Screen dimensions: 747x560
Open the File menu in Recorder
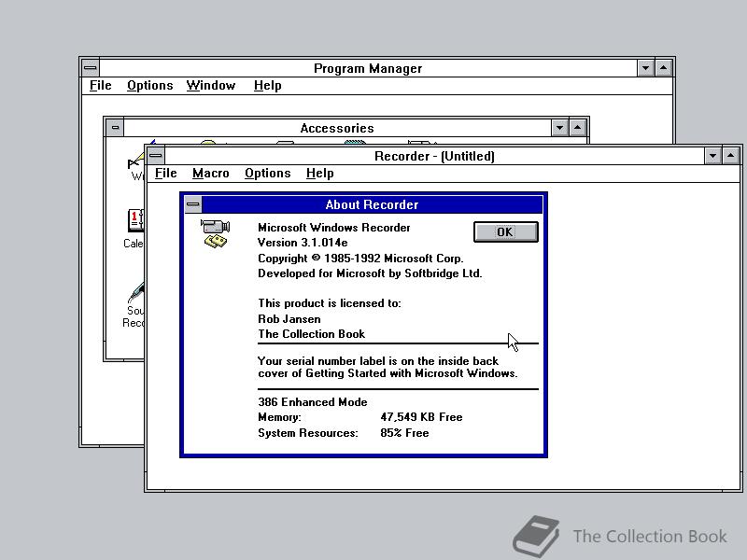click(166, 174)
